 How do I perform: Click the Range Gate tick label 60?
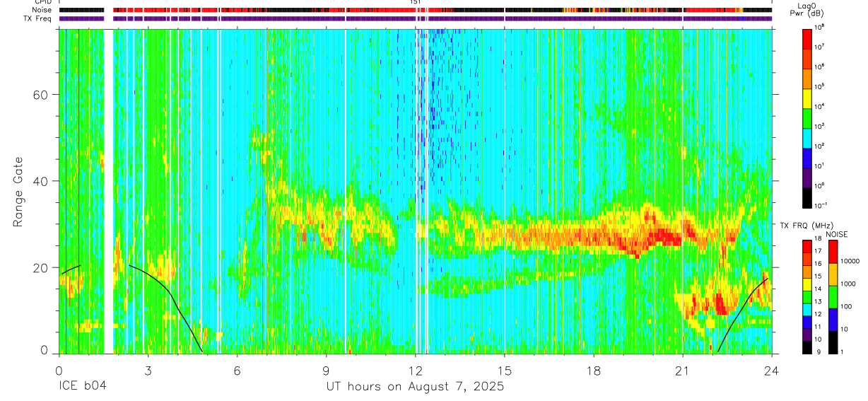click(x=42, y=95)
